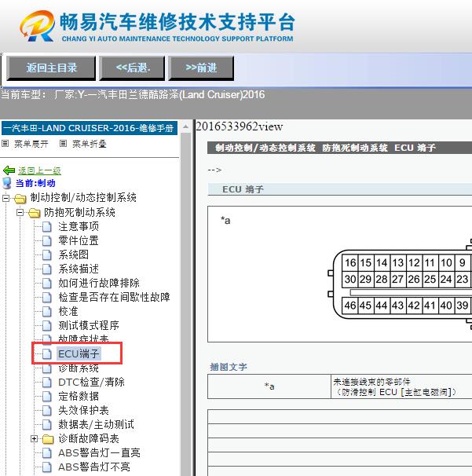The image size is (472, 476).
Task: Open the ABS警告灯不亮 page
Action: pyautogui.click(x=94, y=467)
